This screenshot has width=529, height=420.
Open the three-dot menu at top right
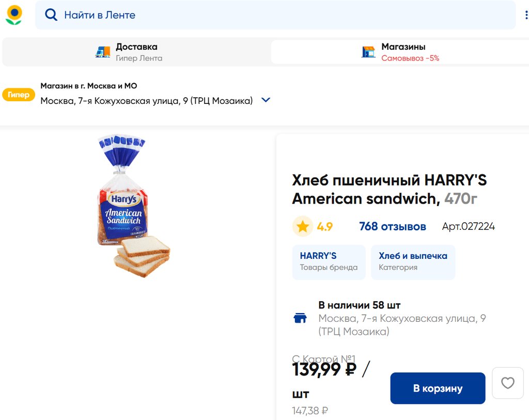pyautogui.click(x=526, y=15)
